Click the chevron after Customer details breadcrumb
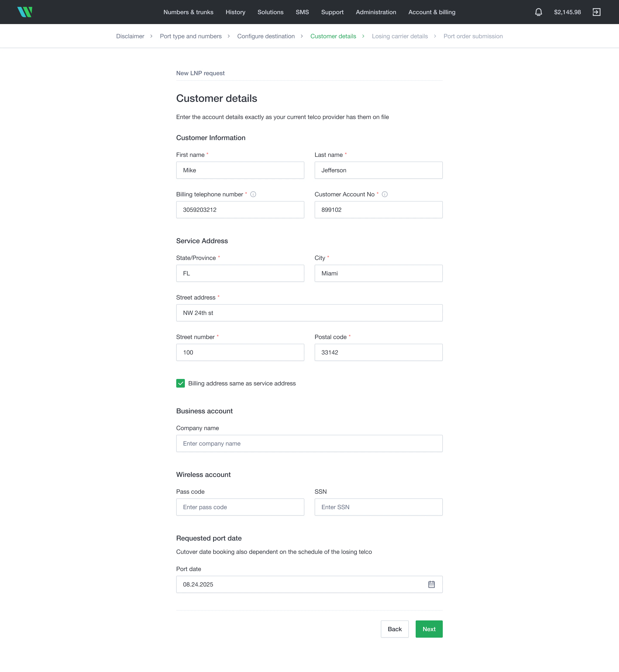 [x=363, y=36]
